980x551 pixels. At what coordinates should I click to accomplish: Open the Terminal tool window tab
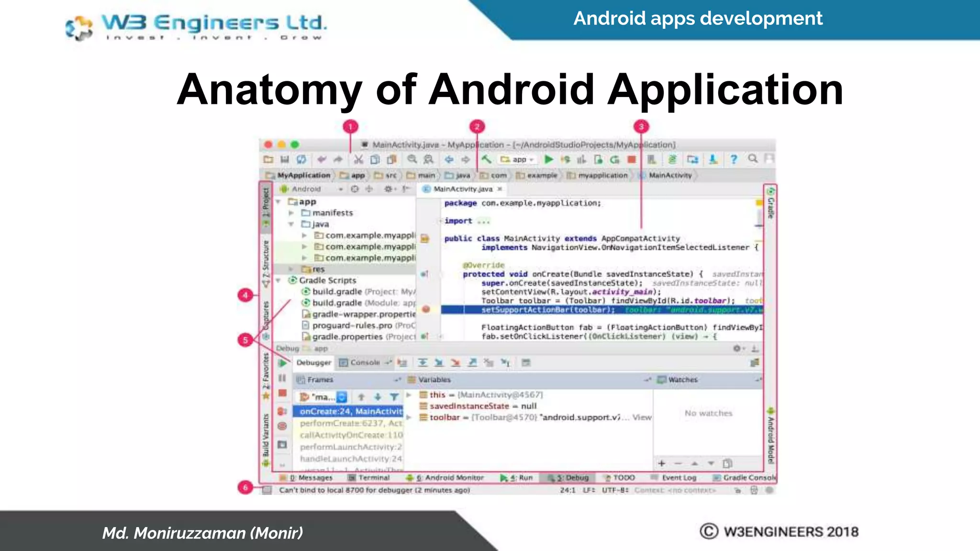pos(369,477)
